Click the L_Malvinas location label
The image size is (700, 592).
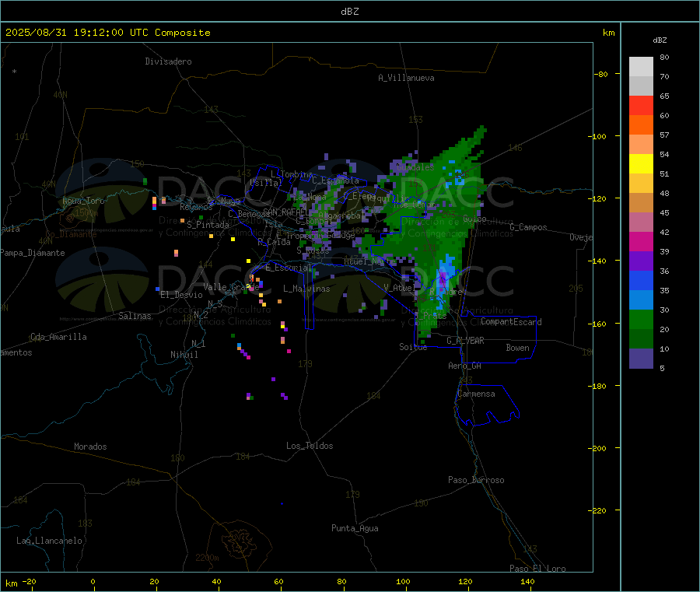[x=306, y=289]
